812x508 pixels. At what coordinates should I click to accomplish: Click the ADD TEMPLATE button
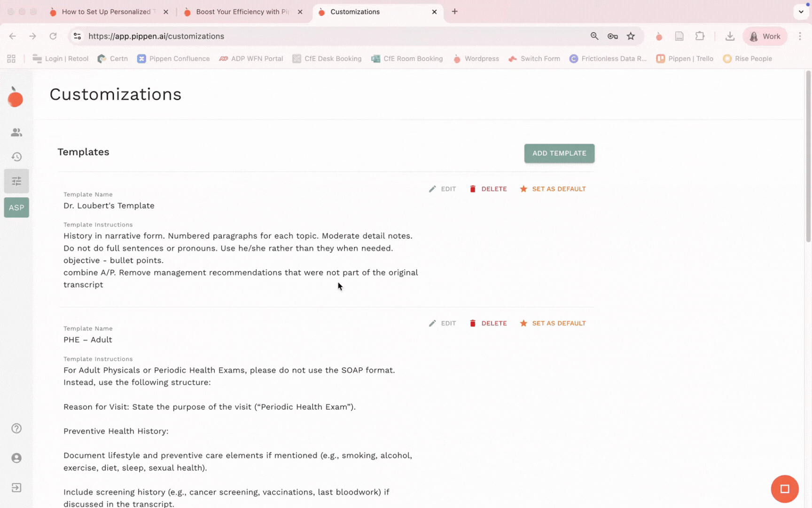pyautogui.click(x=559, y=153)
